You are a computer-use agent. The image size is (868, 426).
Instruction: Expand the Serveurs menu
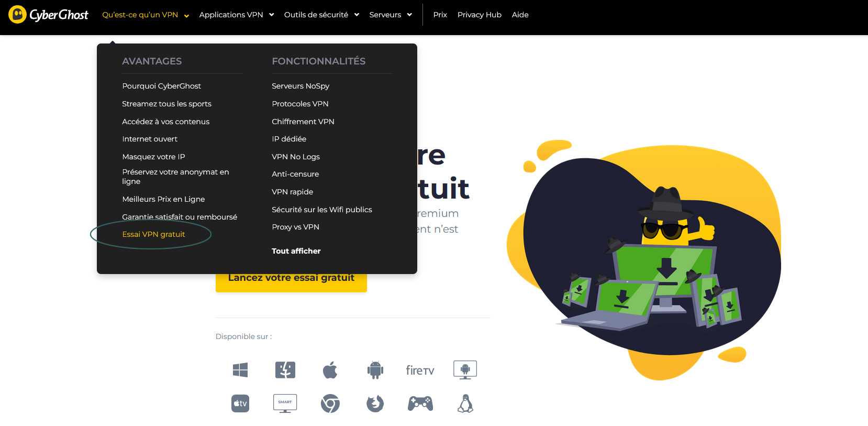click(x=391, y=15)
